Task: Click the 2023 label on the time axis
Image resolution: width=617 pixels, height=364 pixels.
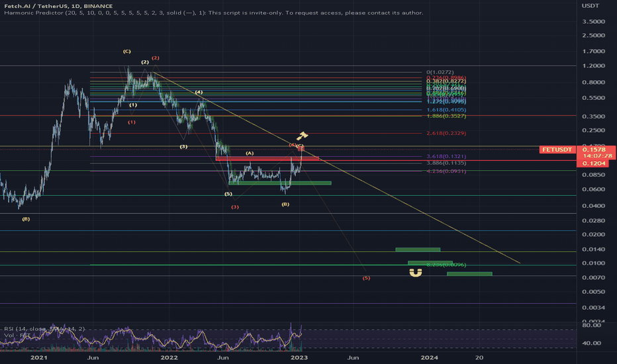Action: point(299,357)
